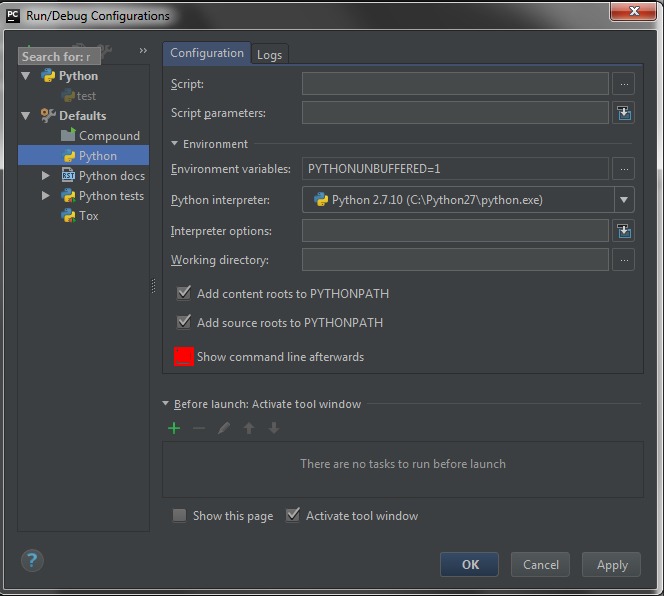Uncheck Activate tool window checkbox
Viewport: 664px width, 596px height.
tap(293, 515)
